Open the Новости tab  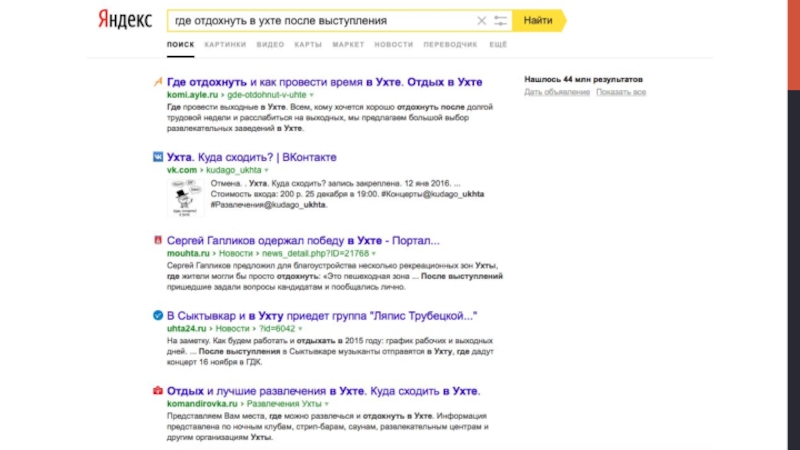pos(394,45)
